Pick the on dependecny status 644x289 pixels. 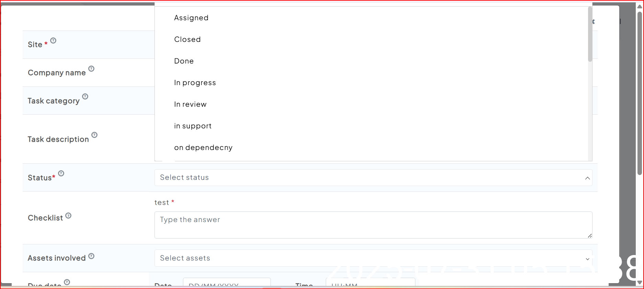(203, 148)
